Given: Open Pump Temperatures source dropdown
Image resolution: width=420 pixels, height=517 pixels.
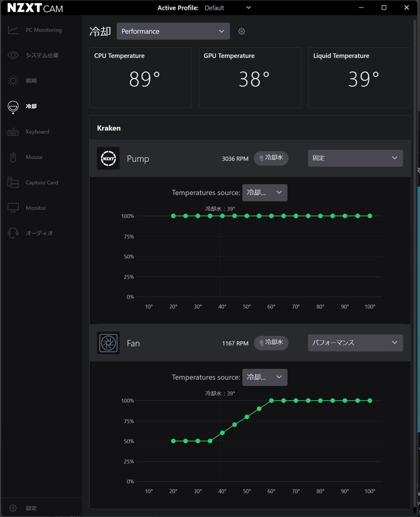Looking at the screenshot, I should coord(265,192).
